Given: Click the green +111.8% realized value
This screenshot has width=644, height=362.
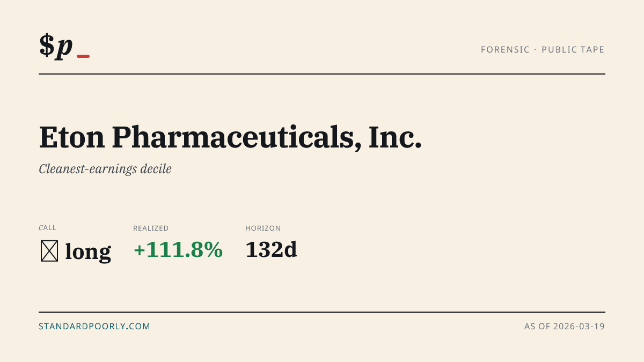Looking at the screenshot, I should 178,250.
